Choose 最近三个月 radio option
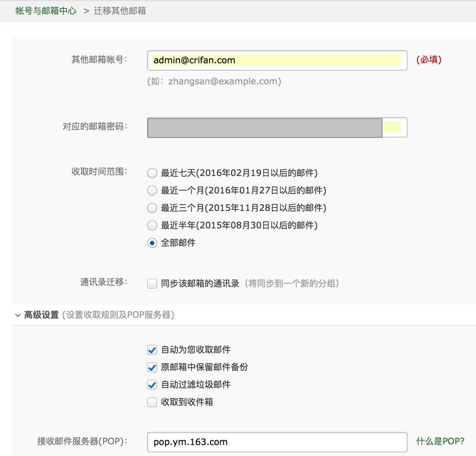 click(x=152, y=208)
